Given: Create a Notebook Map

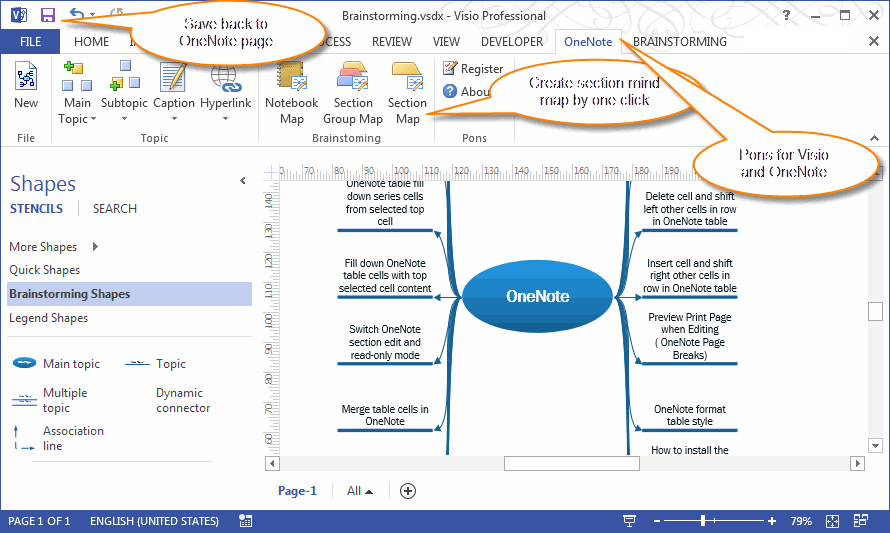Looking at the screenshot, I should tap(292, 93).
